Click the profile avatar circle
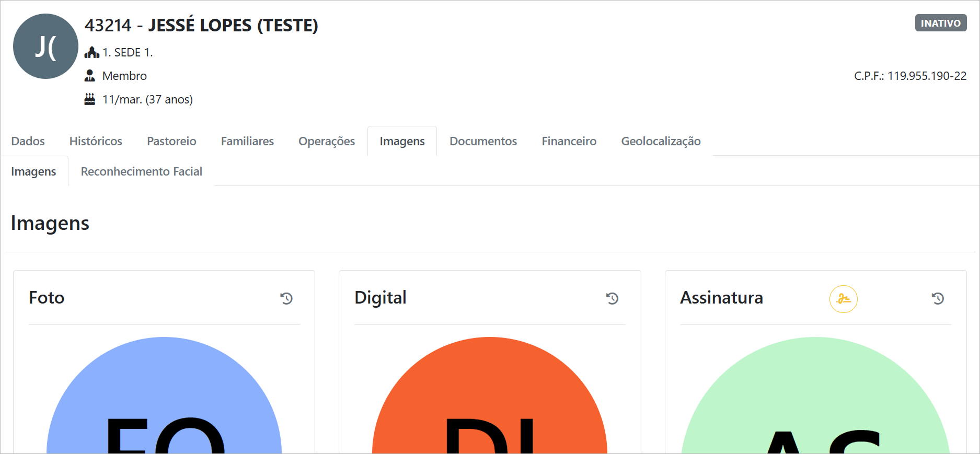 45,46
